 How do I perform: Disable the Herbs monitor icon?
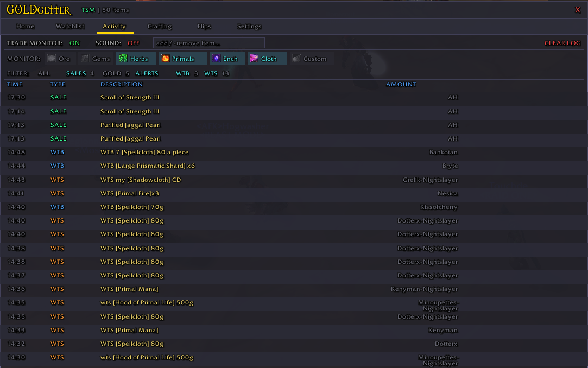point(123,59)
